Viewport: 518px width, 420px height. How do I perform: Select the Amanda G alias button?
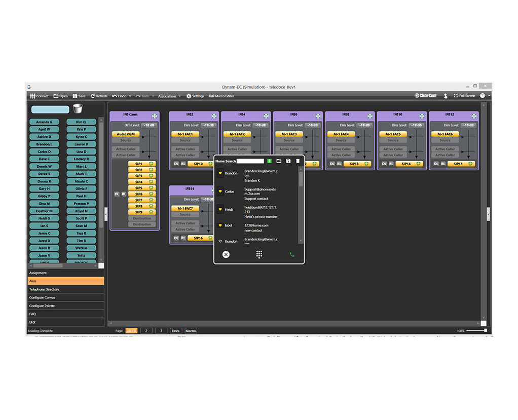click(44, 122)
